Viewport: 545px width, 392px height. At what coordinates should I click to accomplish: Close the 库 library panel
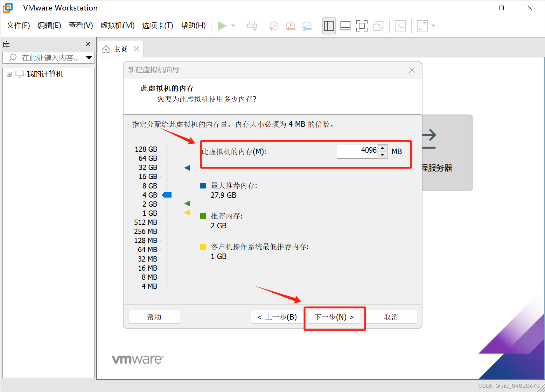point(88,44)
